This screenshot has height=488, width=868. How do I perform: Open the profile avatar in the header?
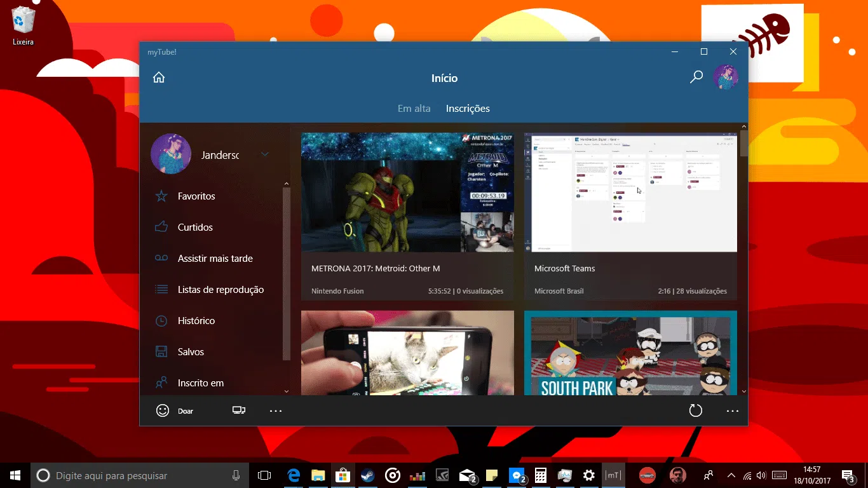(726, 77)
